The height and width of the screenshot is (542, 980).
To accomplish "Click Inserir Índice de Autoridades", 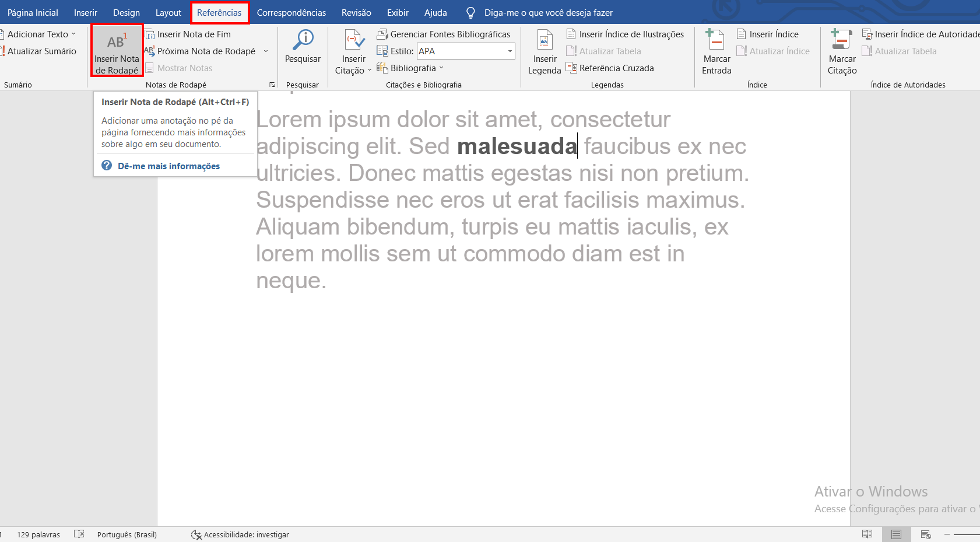I will click(x=921, y=34).
